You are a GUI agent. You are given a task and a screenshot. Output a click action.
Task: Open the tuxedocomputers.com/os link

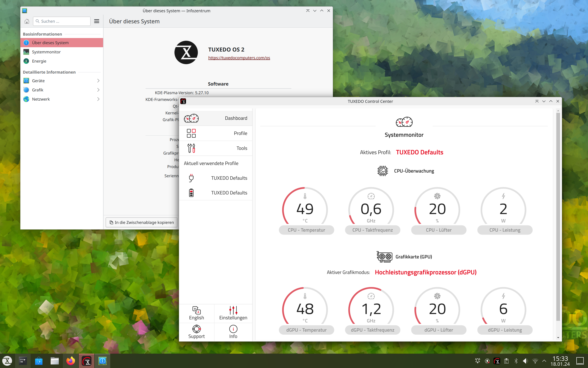(239, 58)
